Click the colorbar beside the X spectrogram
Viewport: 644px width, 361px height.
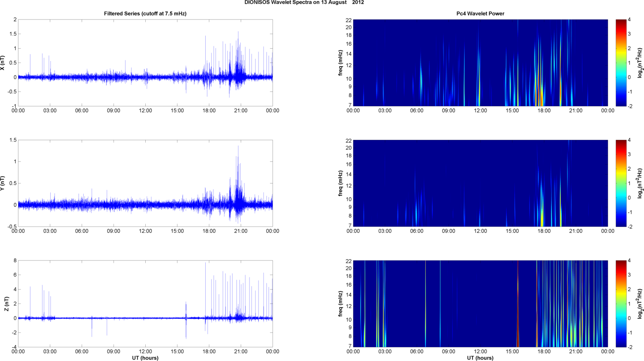tap(621, 63)
